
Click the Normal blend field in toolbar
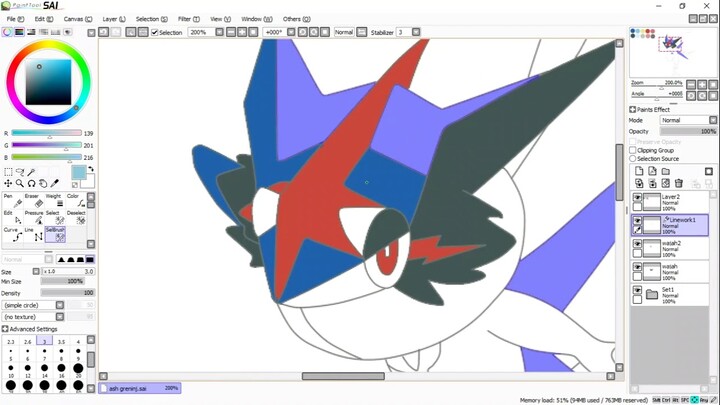pyautogui.click(x=344, y=32)
